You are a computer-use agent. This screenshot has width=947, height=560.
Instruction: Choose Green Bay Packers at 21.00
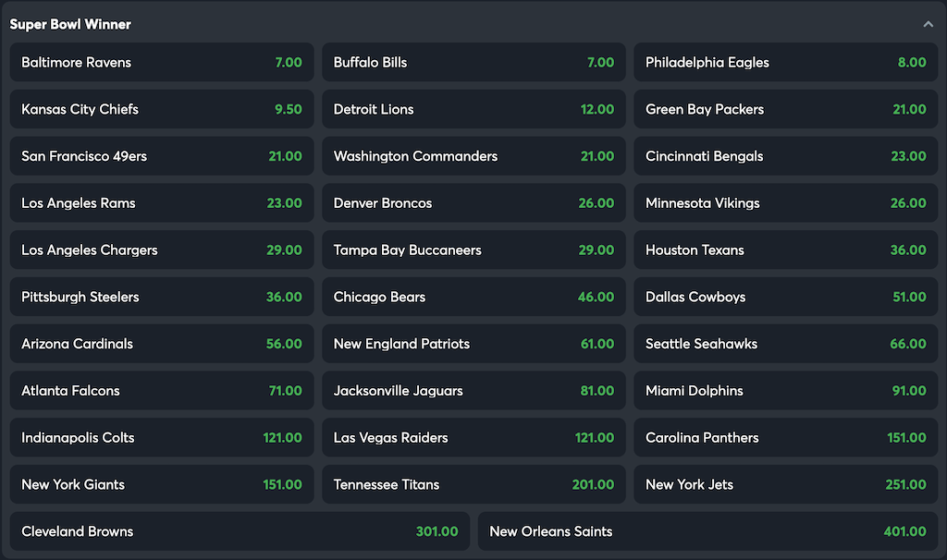coord(785,109)
